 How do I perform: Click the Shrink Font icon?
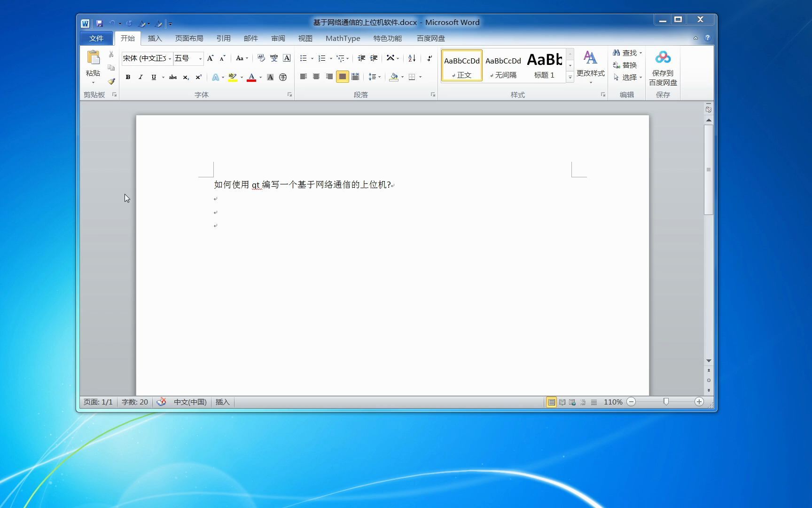point(223,58)
